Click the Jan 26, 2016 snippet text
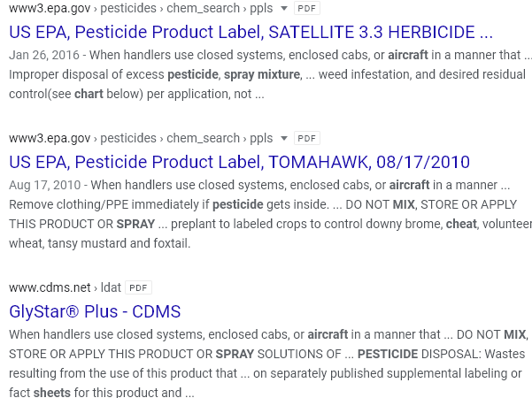The image size is (532, 398). tap(44, 55)
